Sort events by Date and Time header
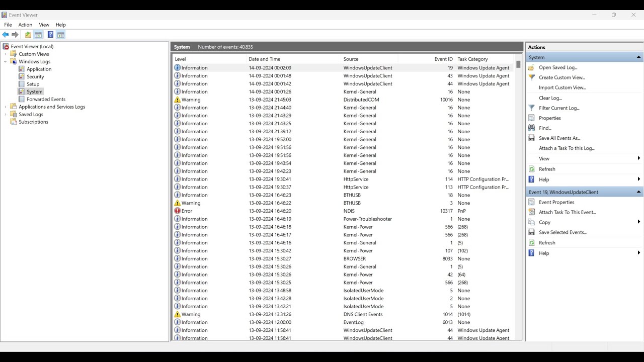This screenshot has width=644, height=362. click(294, 59)
